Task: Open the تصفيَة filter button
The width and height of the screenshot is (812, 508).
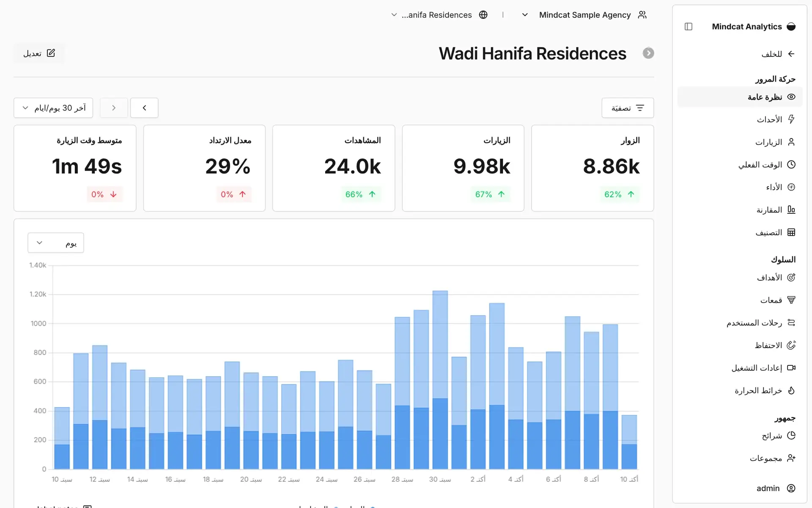Action: tap(628, 108)
